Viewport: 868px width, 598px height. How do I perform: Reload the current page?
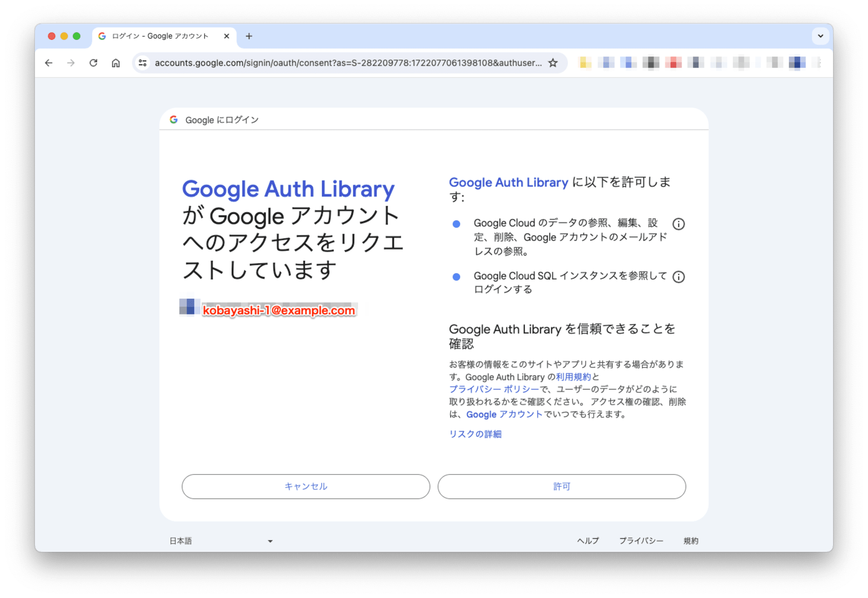(93, 63)
